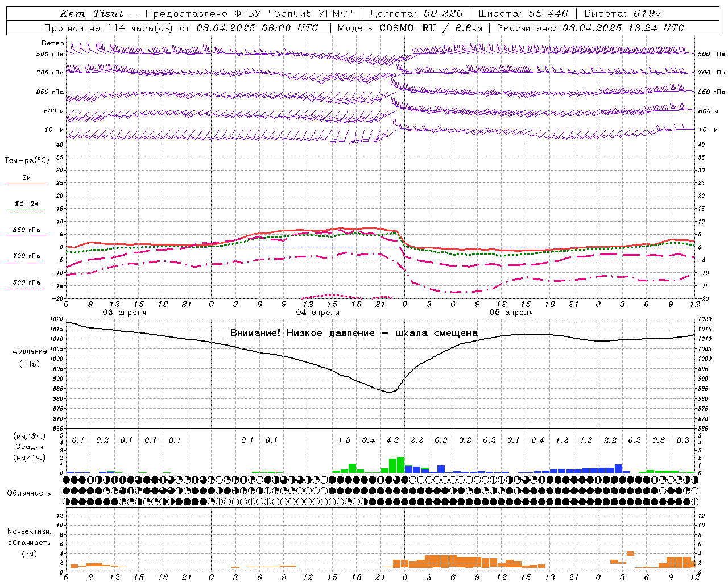Click the 05 апреля date label
This screenshot has width=728, height=582.
[511, 313]
